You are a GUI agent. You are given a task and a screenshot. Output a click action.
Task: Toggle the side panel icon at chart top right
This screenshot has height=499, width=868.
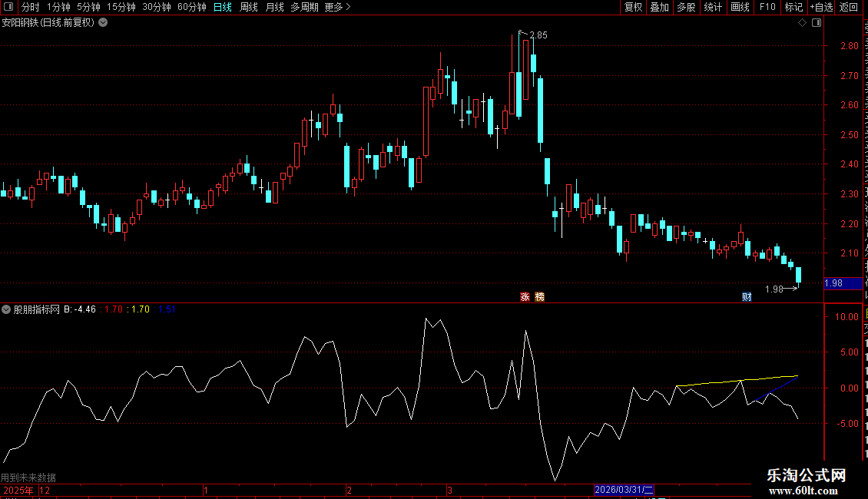pyautogui.click(x=817, y=23)
